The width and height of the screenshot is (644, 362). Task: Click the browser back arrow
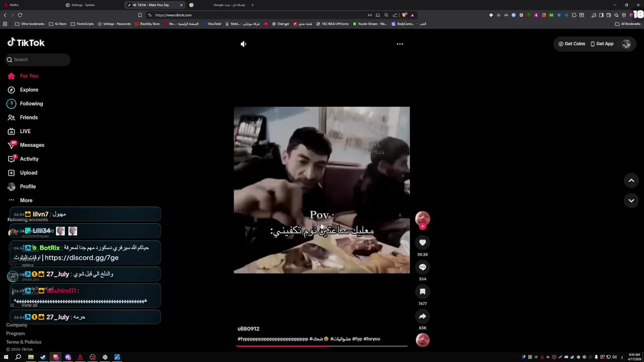pos(5,15)
